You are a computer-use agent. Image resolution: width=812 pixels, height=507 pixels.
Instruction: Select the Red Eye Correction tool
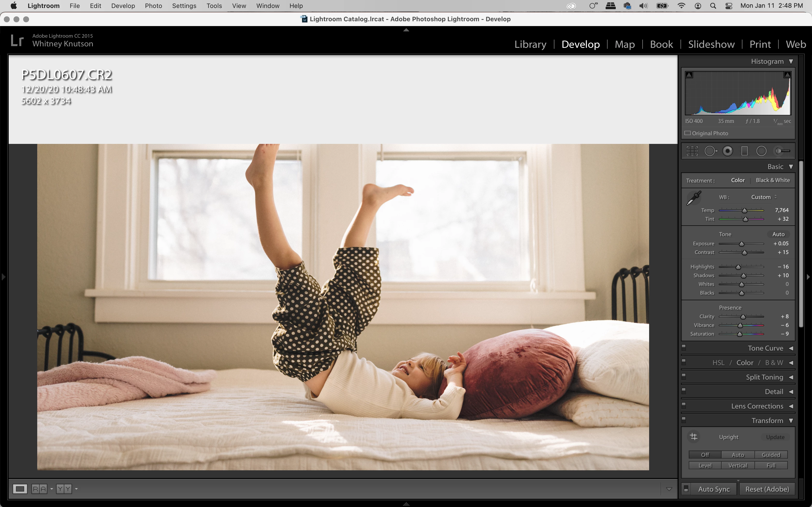727,151
